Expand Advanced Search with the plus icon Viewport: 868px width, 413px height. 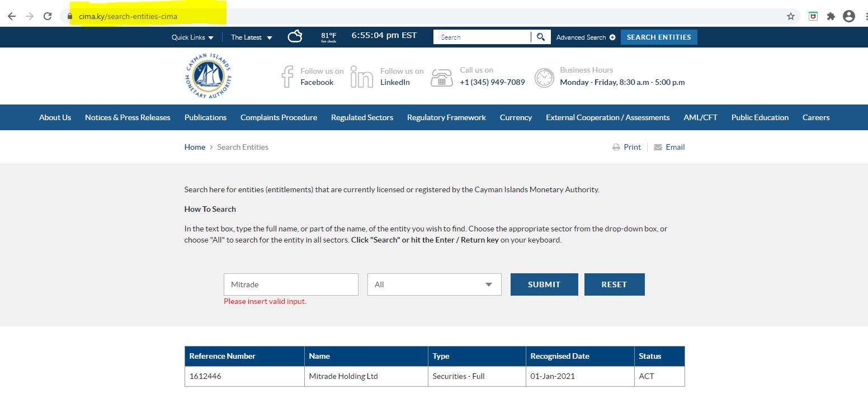pos(612,37)
